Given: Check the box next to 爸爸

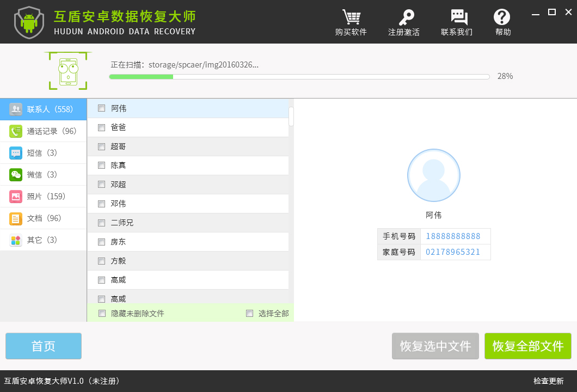Looking at the screenshot, I should (x=101, y=127).
